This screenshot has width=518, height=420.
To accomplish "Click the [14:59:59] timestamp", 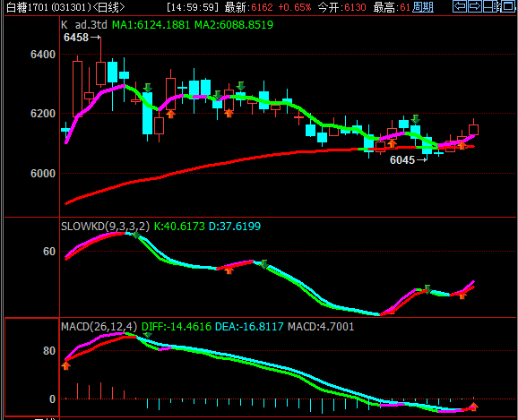I will click(x=193, y=7).
